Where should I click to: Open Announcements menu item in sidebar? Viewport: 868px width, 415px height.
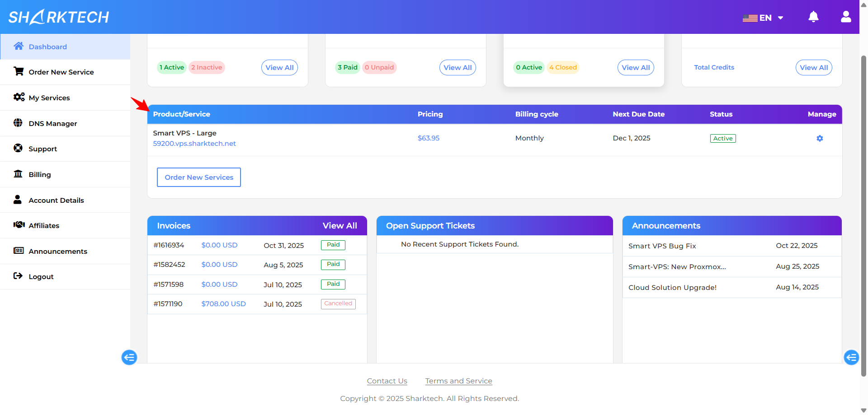tap(65, 252)
